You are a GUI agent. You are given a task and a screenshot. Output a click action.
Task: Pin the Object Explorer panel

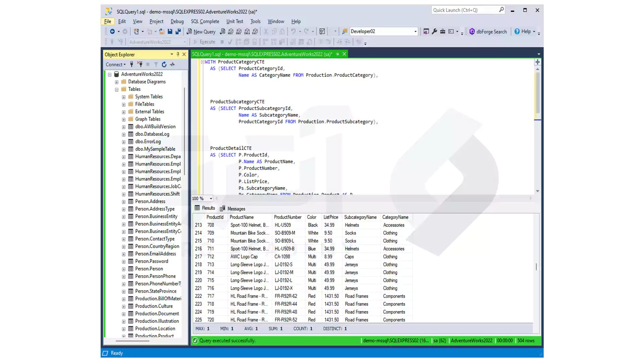[x=178, y=54]
